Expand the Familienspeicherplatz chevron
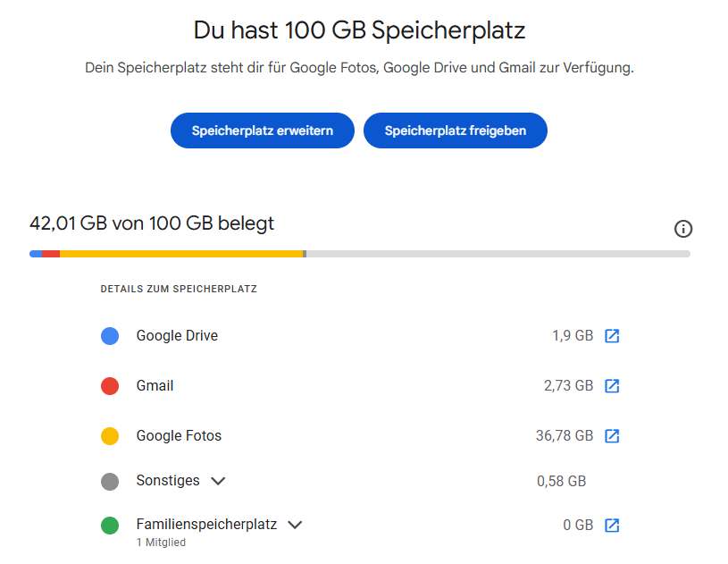The image size is (728, 564). click(295, 525)
